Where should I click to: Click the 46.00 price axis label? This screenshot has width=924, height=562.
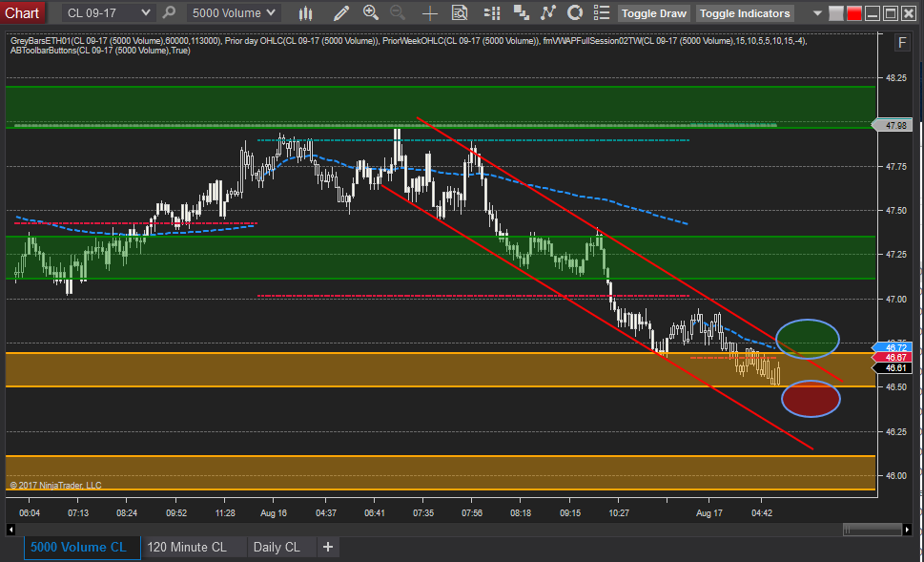(895, 476)
